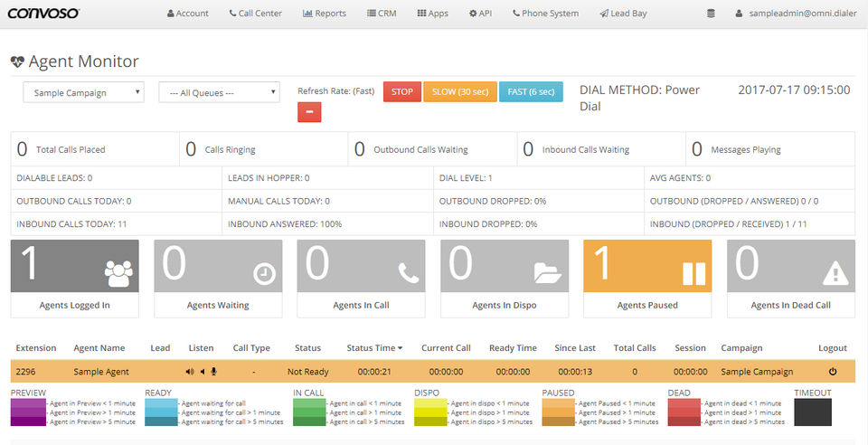Click the extension 2296 cell
The image size is (868, 445).
tap(25, 372)
